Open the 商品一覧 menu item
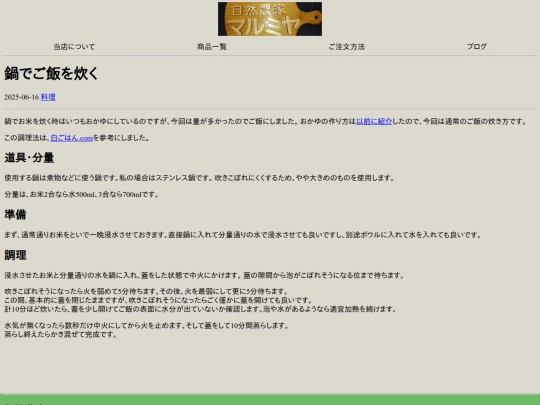Viewport: 540px width, 405px height. (212, 47)
